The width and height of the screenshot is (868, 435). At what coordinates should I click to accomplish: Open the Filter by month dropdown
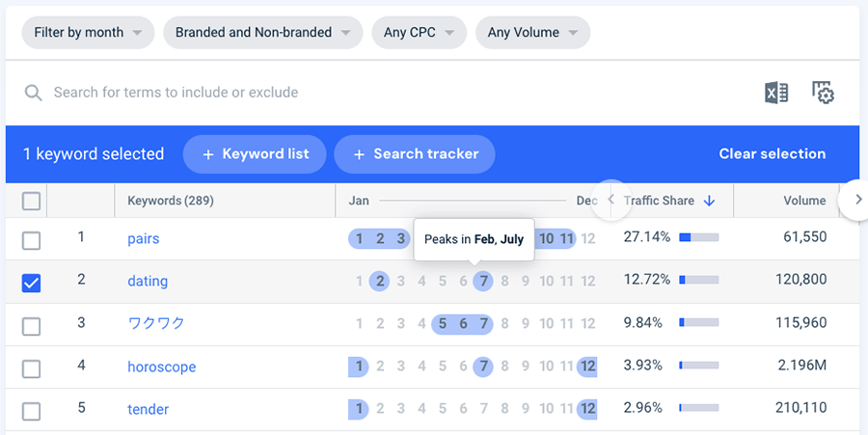(88, 33)
